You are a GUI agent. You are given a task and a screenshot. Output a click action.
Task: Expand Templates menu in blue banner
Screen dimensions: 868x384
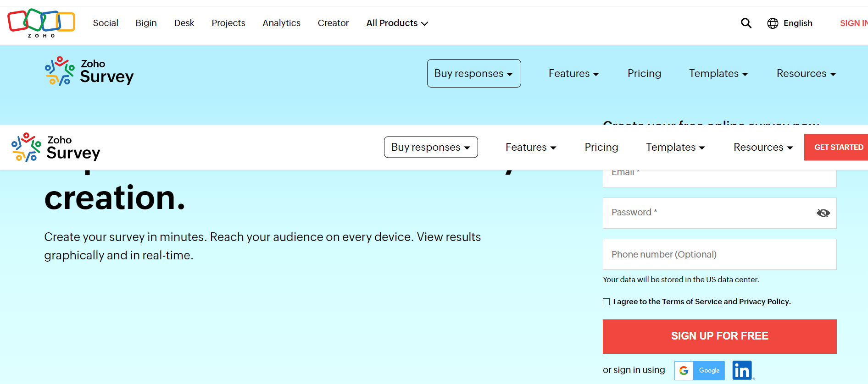tap(718, 73)
